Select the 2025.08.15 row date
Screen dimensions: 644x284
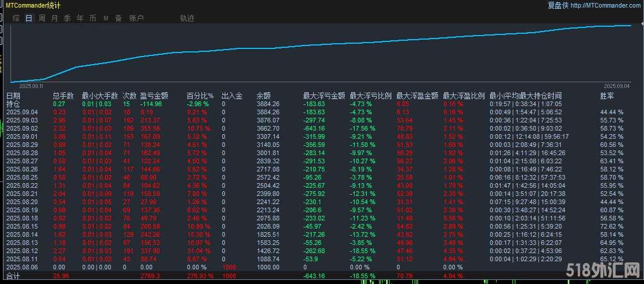(x=22, y=226)
